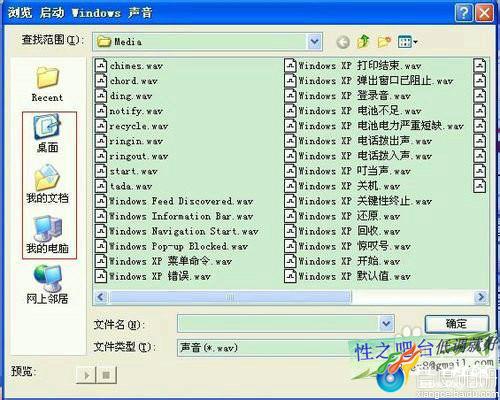This screenshot has width=500, height=400.
Task: Select the chimes.wav file
Action: point(129,66)
